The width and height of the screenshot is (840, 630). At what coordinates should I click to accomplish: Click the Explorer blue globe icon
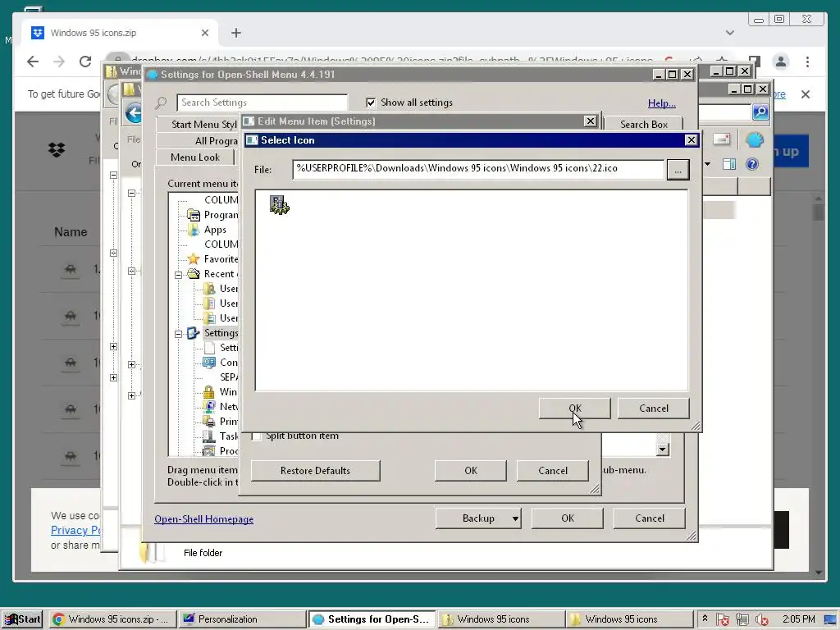point(755,139)
